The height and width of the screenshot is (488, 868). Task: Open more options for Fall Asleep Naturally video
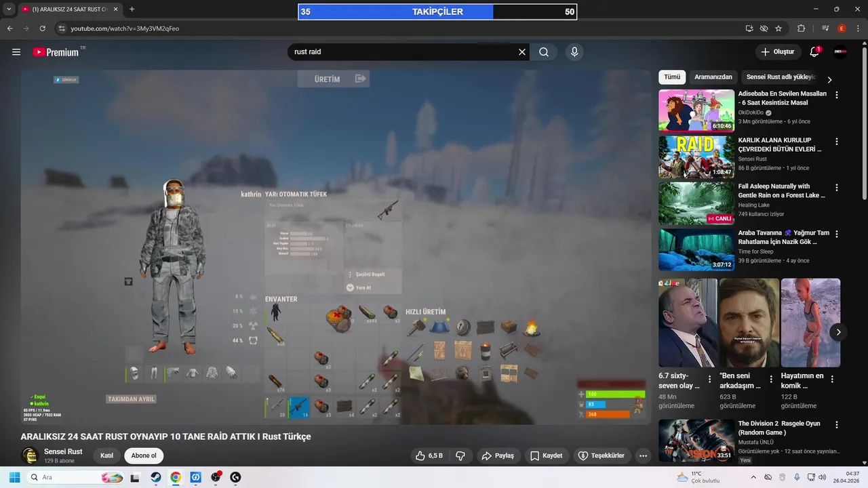pos(837,188)
